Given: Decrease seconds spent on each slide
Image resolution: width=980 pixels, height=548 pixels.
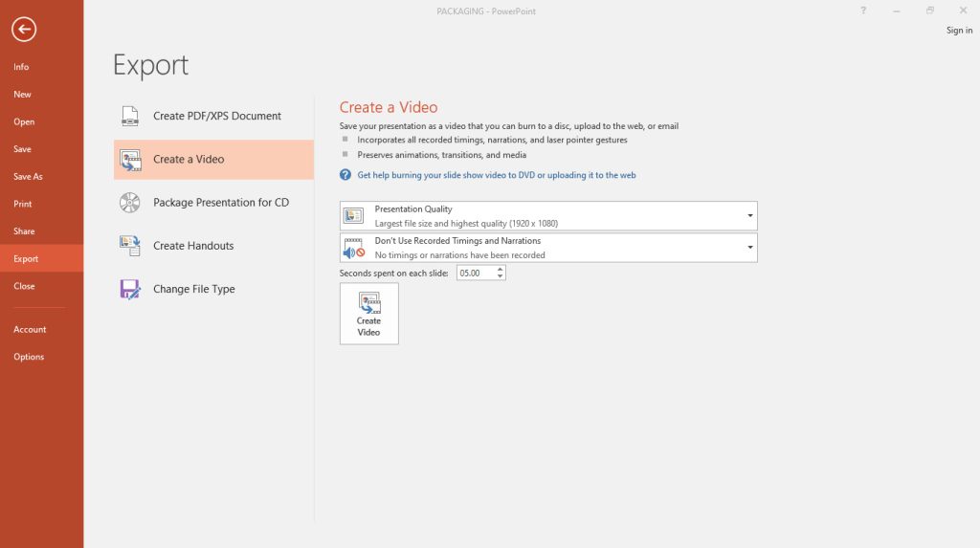Looking at the screenshot, I should click(500, 276).
